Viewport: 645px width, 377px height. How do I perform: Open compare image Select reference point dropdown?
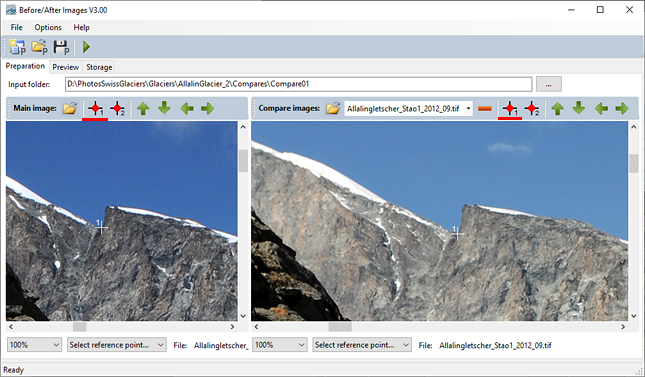[x=362, y=345]
